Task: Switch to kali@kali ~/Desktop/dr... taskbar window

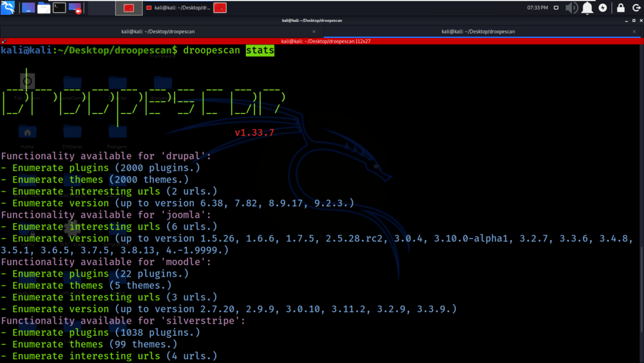Action: click(178, 8)
